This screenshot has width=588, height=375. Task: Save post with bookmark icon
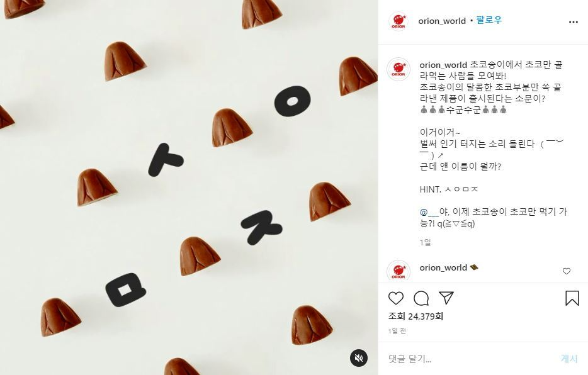pos(572,298)
